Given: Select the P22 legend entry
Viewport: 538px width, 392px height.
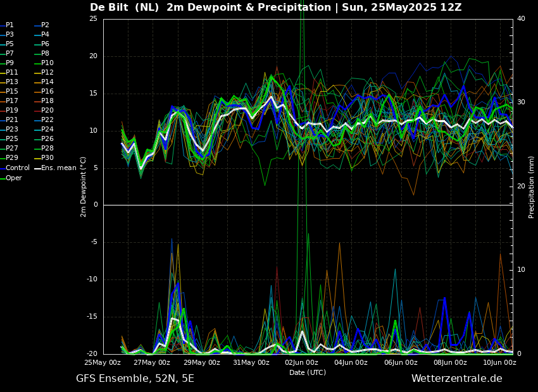Looking at the screenshot, I should click(x=47, y=120).
